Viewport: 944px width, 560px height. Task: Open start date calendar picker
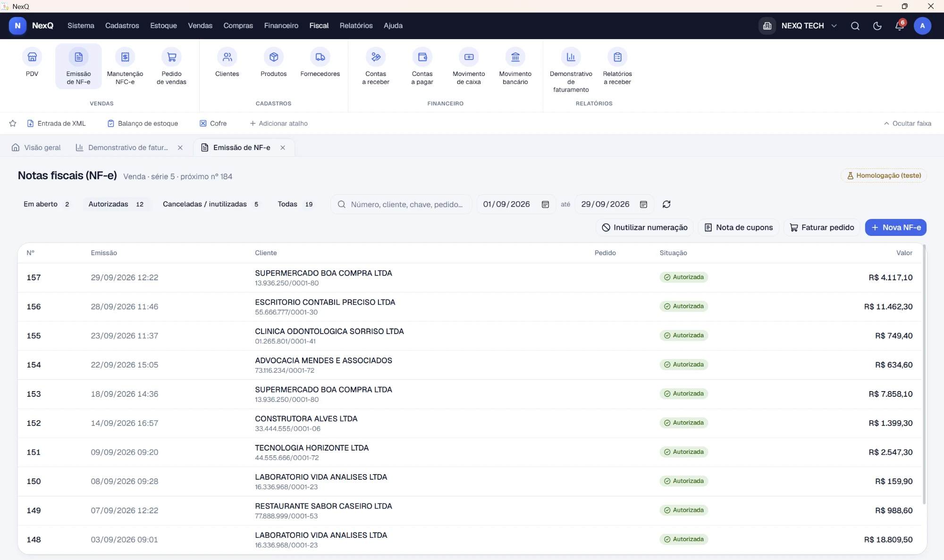click(545, 204)
